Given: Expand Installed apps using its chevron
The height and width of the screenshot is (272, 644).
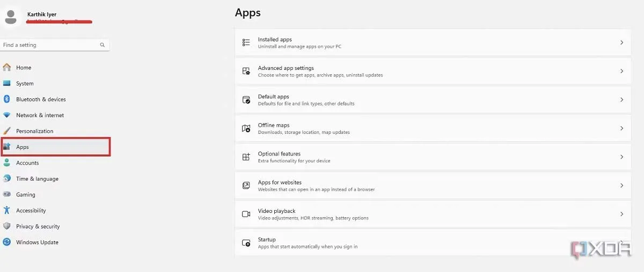Looking at the screenshot, I should point(621,42).
